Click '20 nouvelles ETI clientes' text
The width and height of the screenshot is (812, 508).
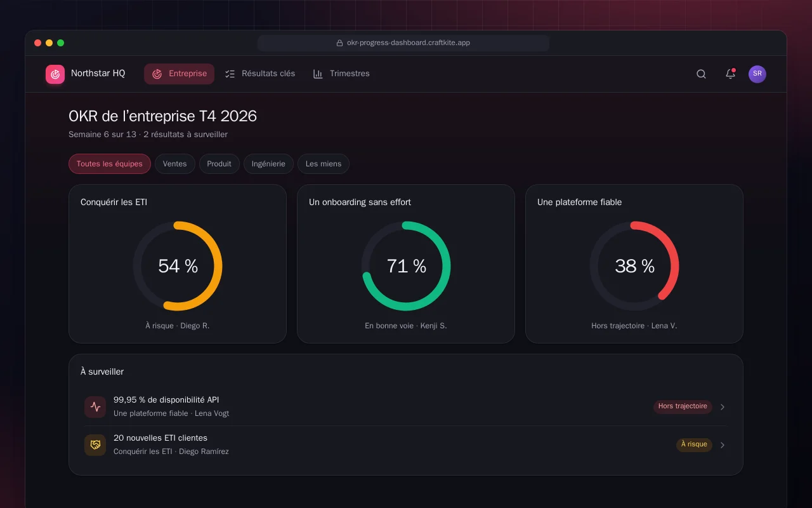tap(160, 438)
